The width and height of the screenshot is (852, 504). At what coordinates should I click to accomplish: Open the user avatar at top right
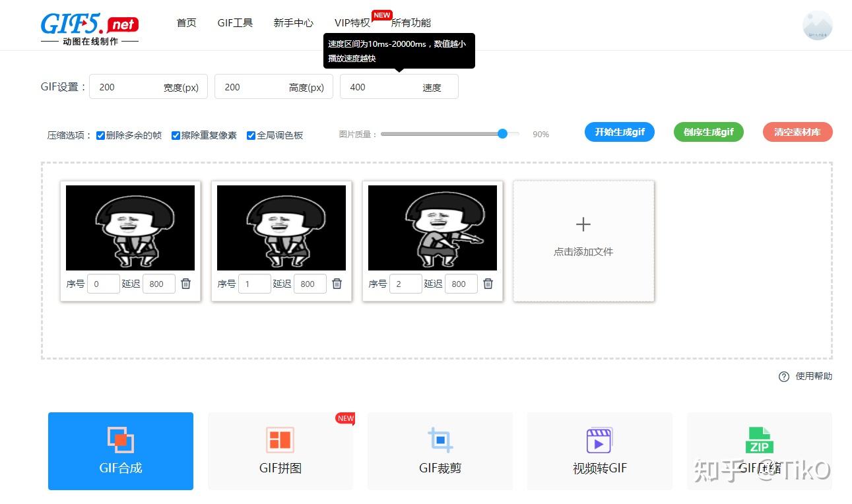point(817,25)
